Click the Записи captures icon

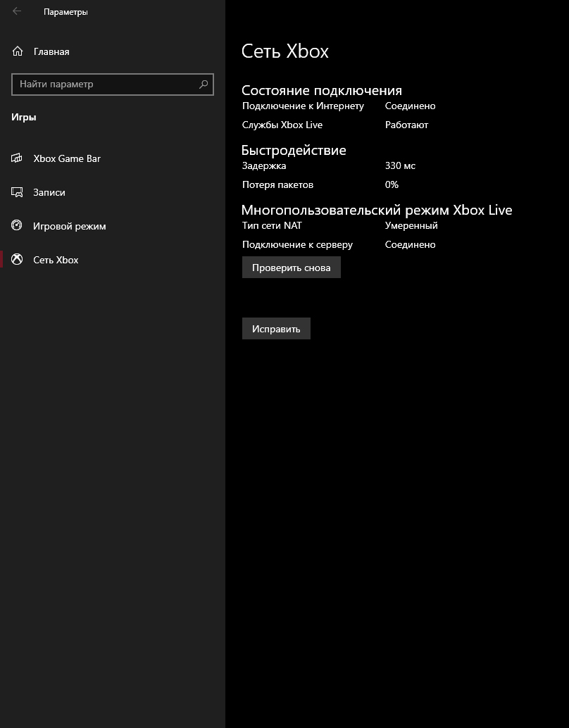point(17,192)
